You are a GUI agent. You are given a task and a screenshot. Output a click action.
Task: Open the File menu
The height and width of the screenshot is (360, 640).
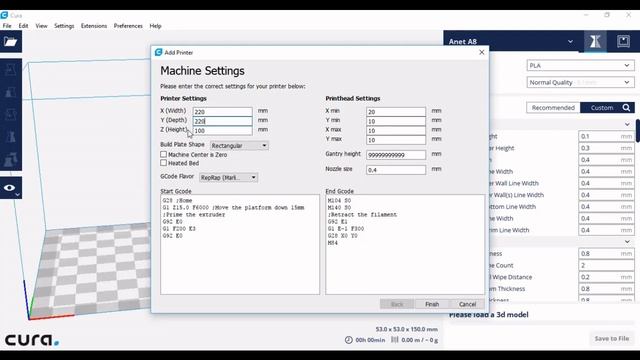click(x=7, y=26)
